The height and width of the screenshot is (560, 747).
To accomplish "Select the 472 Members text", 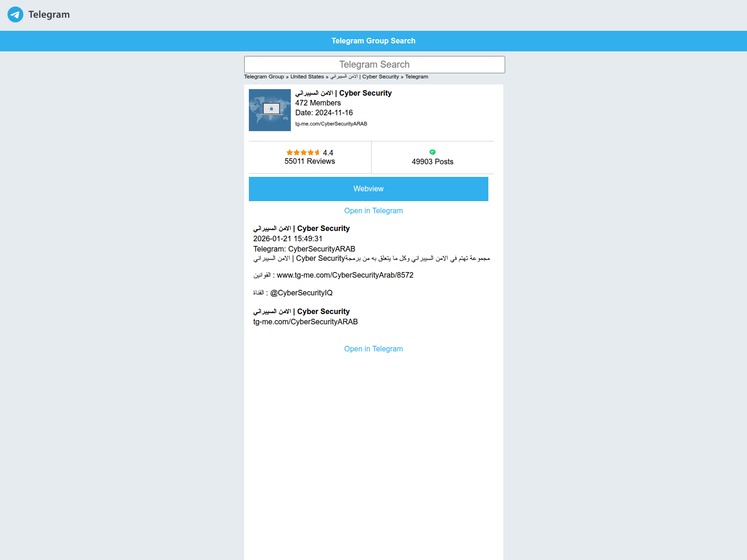I will (x=318, y=103).
